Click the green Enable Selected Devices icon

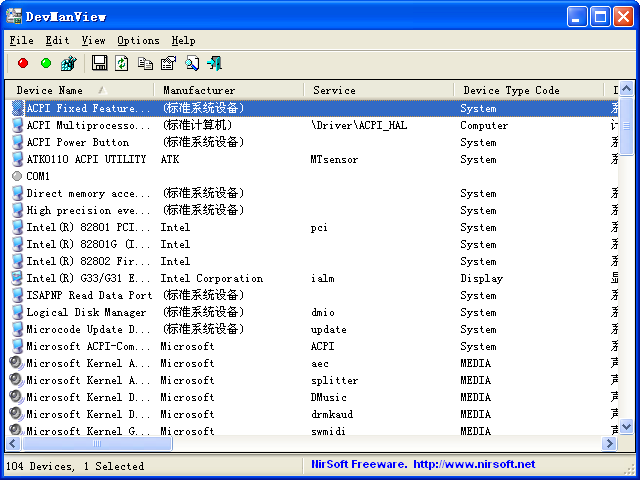[x=46, y=63]
